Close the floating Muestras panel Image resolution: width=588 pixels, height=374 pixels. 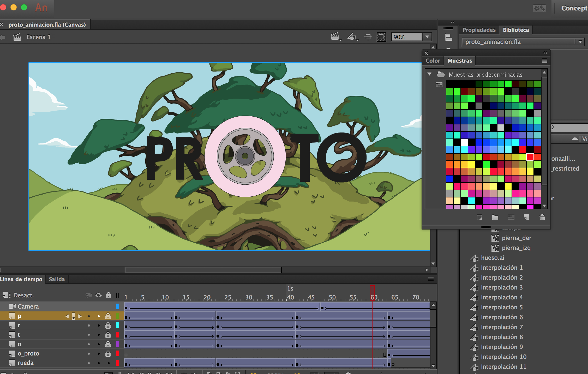pos(426,53)
